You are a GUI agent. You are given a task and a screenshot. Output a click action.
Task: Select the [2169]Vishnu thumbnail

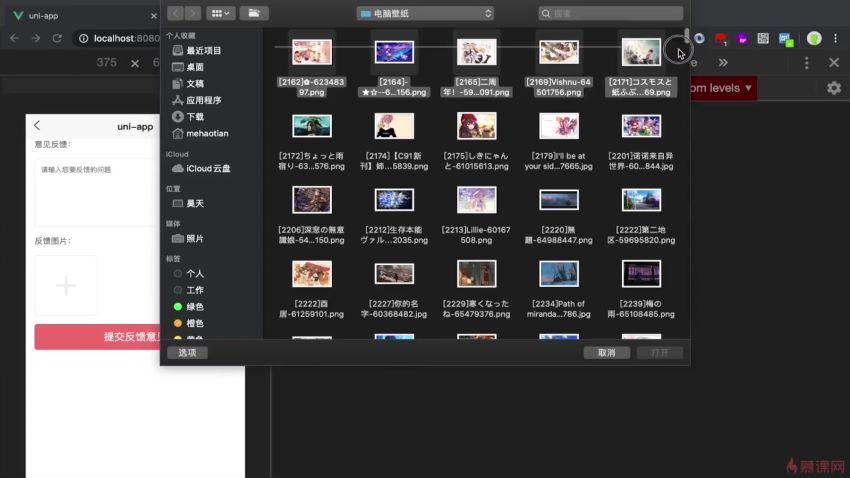pyautogui.click(x=559, y=52)
